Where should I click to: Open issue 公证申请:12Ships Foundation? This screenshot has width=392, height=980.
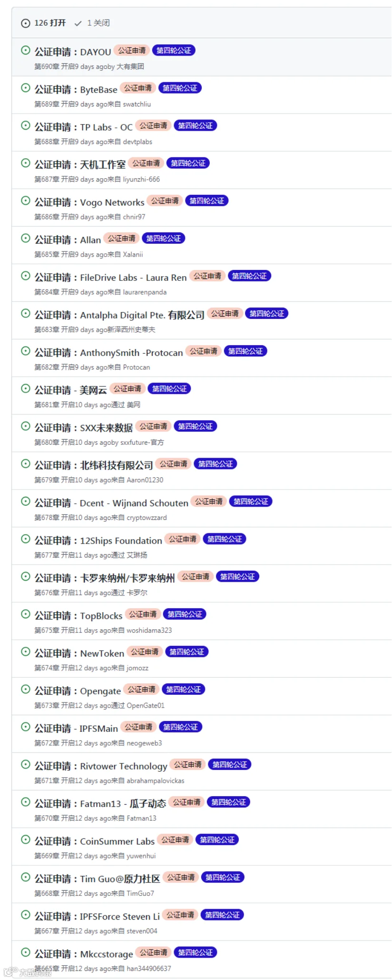98,540
